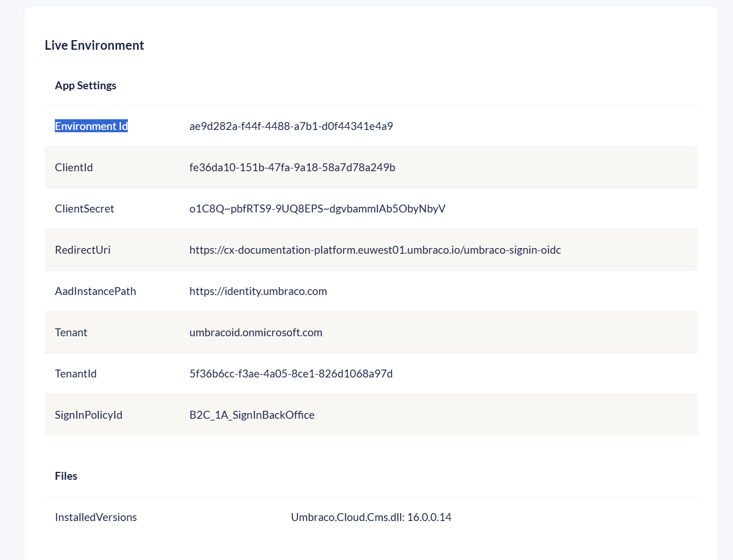Click the RedirectUri label
The image size is (733, 560).
pos(83,250)
